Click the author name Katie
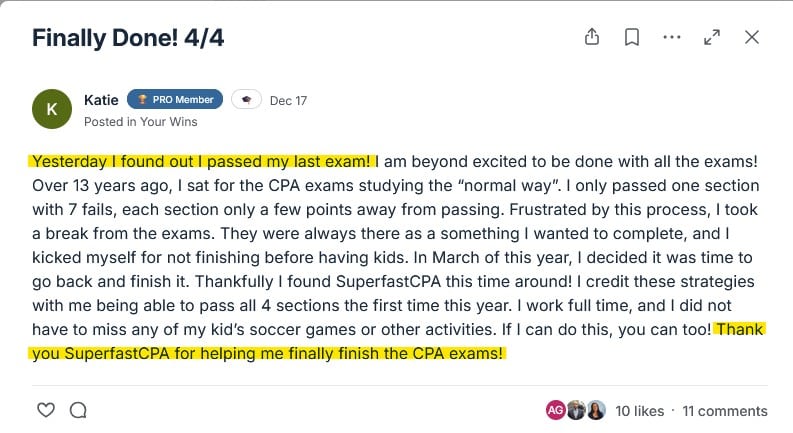Image resolution: width=793 pixels, height=433 pixels. (x=102, y=100)
